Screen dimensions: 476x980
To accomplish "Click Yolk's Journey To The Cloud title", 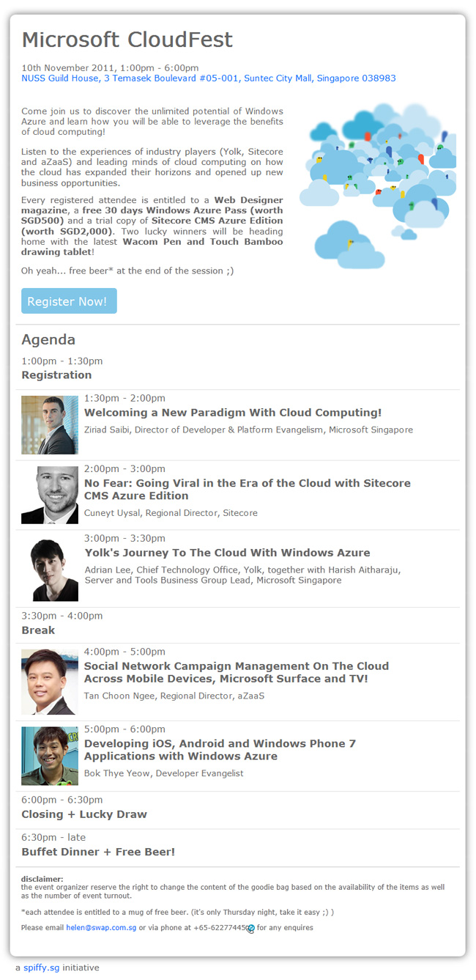I will (227, 553).
